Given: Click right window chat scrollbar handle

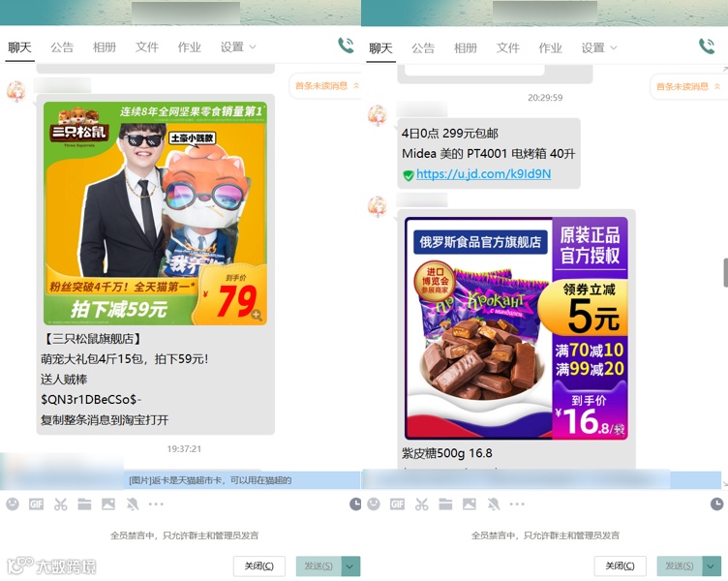Looking at the screenshot, I should pyautogui.click(x=725, y=273).
